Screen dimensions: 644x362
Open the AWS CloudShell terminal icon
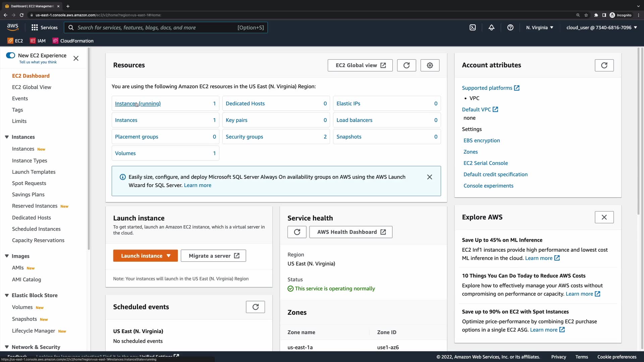[x=473, y=27]
